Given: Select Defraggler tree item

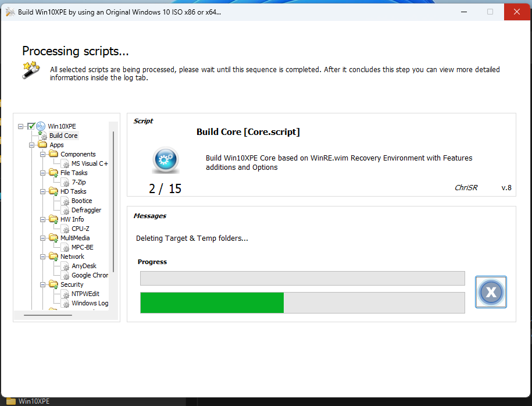Looking at the screenshot, I should click(x=86, y=210).
